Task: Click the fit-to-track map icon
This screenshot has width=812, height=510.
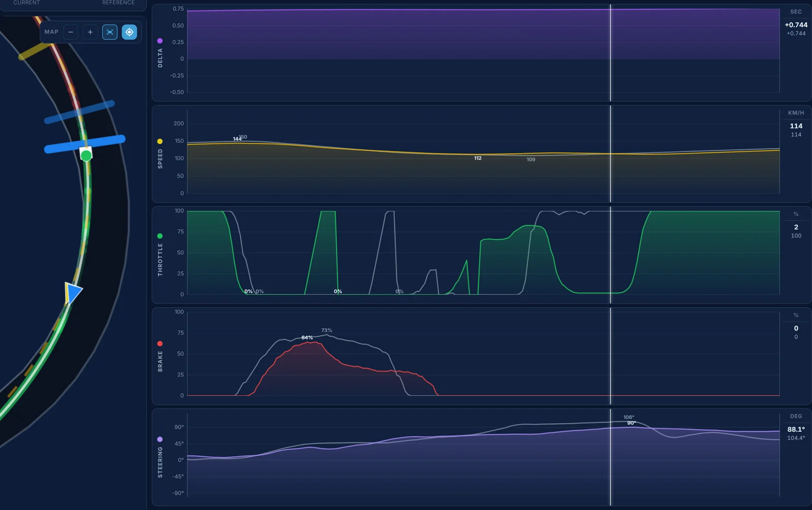Action: [110, 32]
